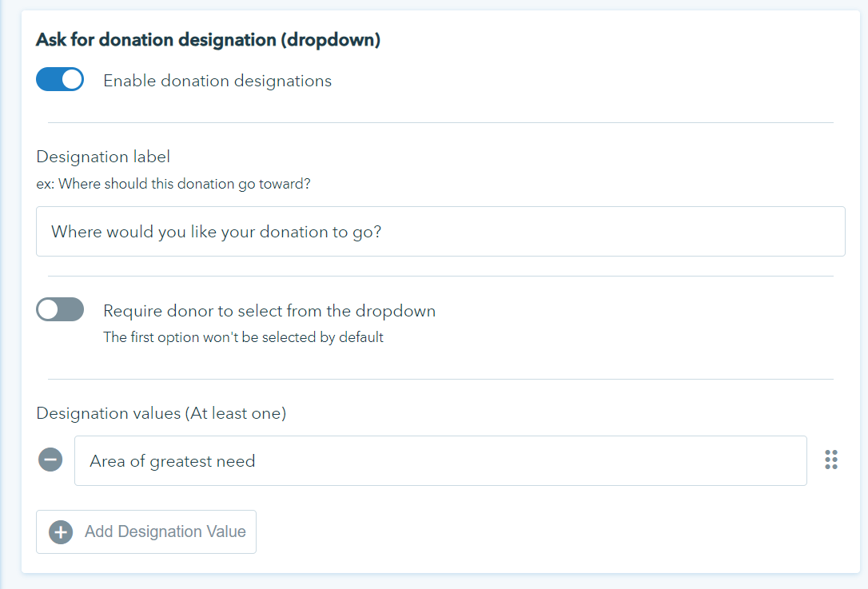
Task: Click the 'Ask for donation designation (dropdown)' heading
Action: point(208,41)
